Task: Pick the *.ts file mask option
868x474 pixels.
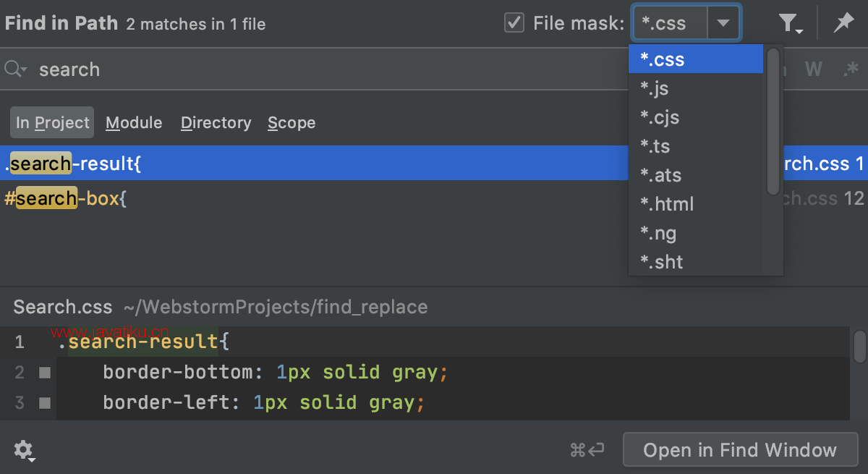Action: click(655, 146)
